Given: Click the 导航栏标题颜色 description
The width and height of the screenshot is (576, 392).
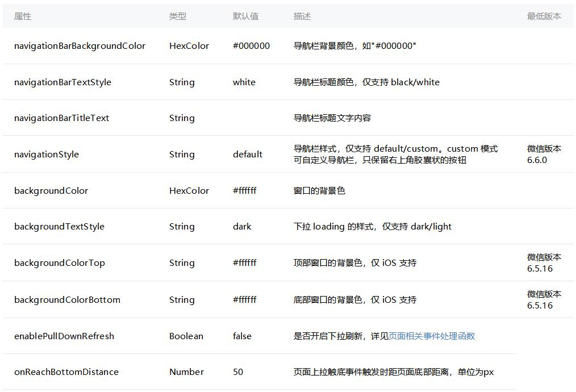Looking at the screenshot, I should [x=366, y=82].
